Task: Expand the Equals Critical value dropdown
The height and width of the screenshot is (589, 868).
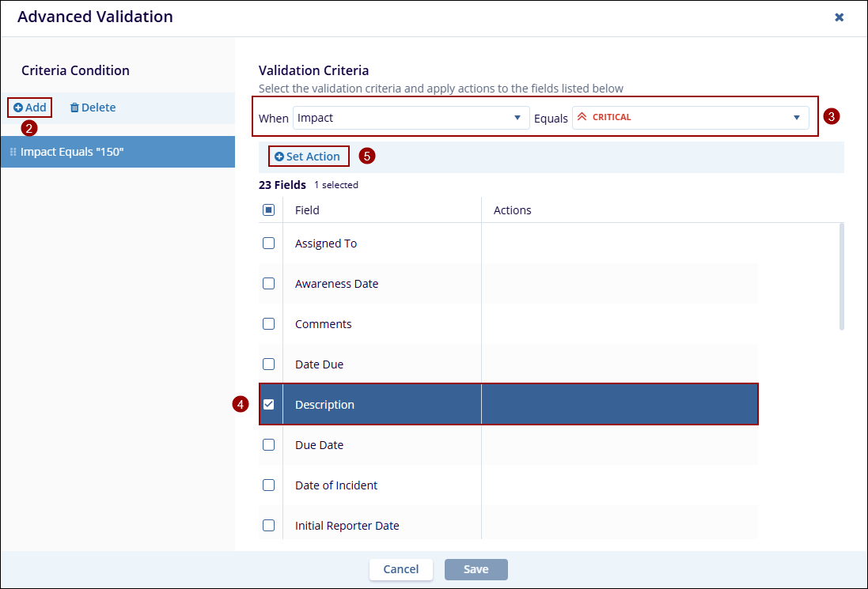Action: (x=796, y=118)
